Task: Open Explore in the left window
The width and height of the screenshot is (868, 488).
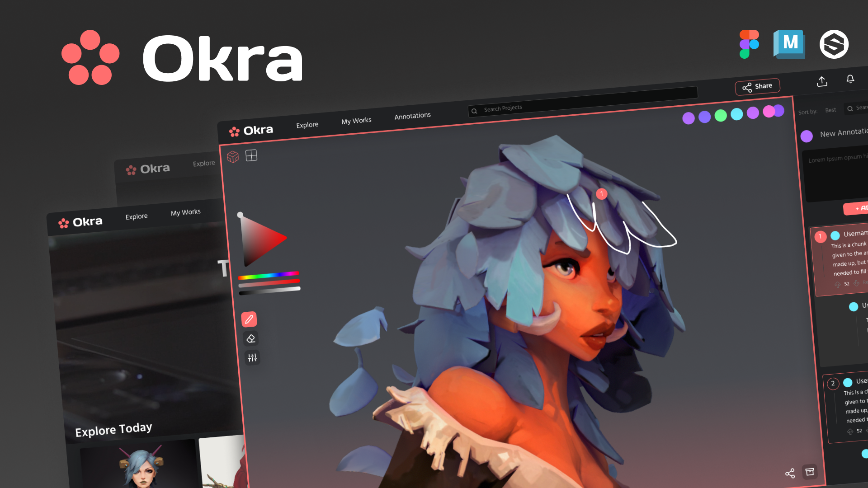Action: pyautogui.click(x=137, y=216)
